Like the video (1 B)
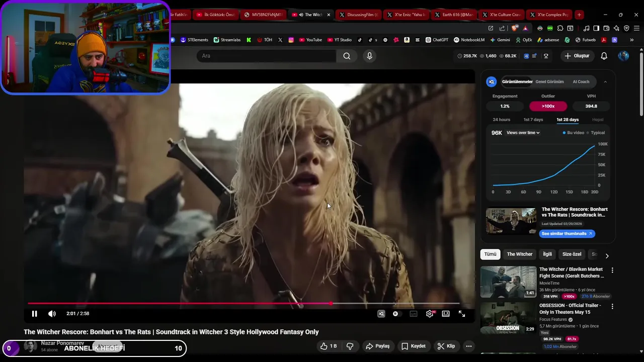Screen dimensions: 644x362 click(x=329, y=346)
